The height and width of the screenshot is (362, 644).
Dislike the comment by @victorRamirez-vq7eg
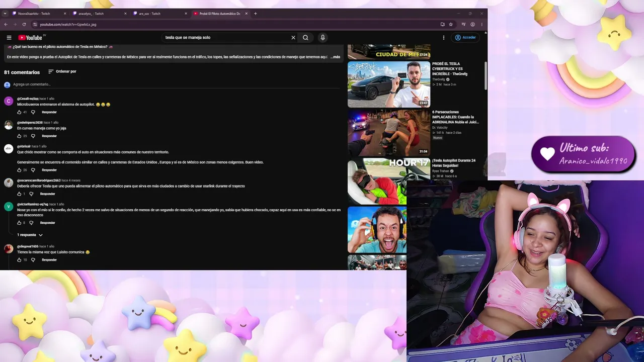(31, 223)
